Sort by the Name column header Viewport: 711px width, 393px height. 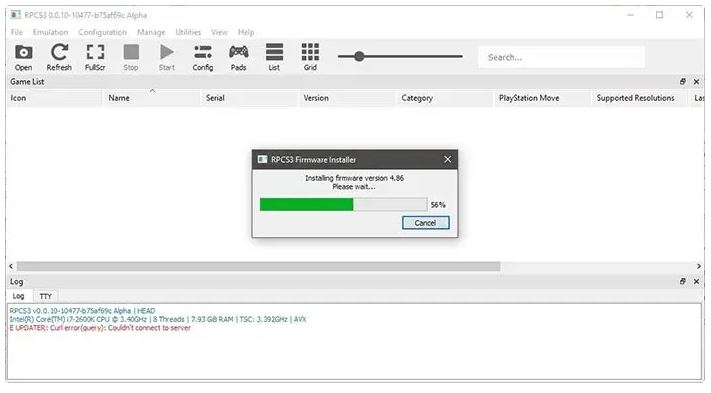tap(152, 98)
